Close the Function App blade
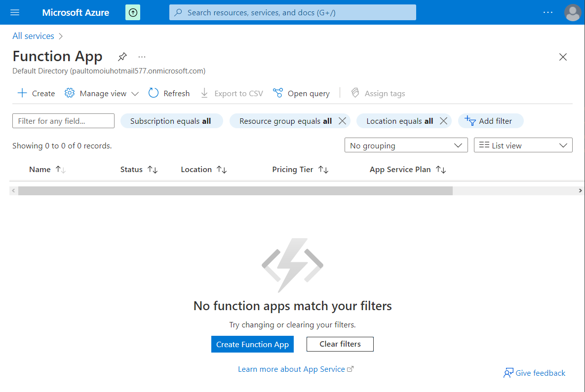585x392 pixels. 563,57
